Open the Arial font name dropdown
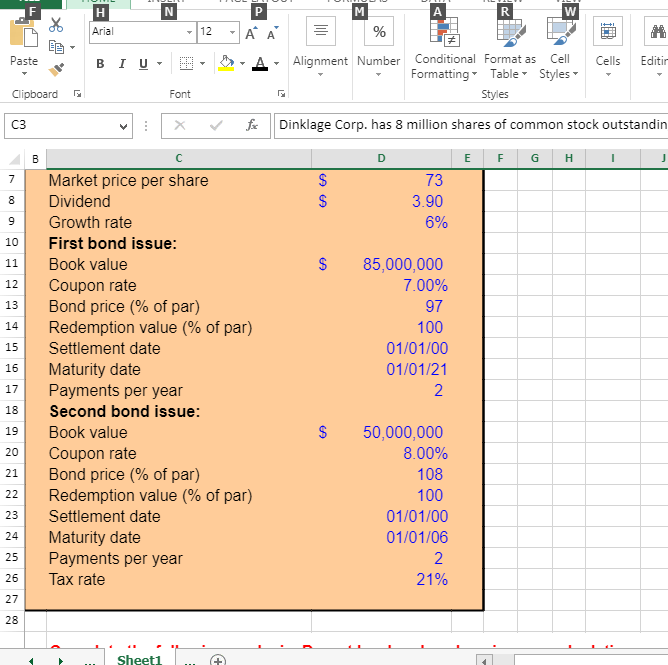The height and width of the screenshot is (665, 668). pyautogui.click(x=189, y=32)
